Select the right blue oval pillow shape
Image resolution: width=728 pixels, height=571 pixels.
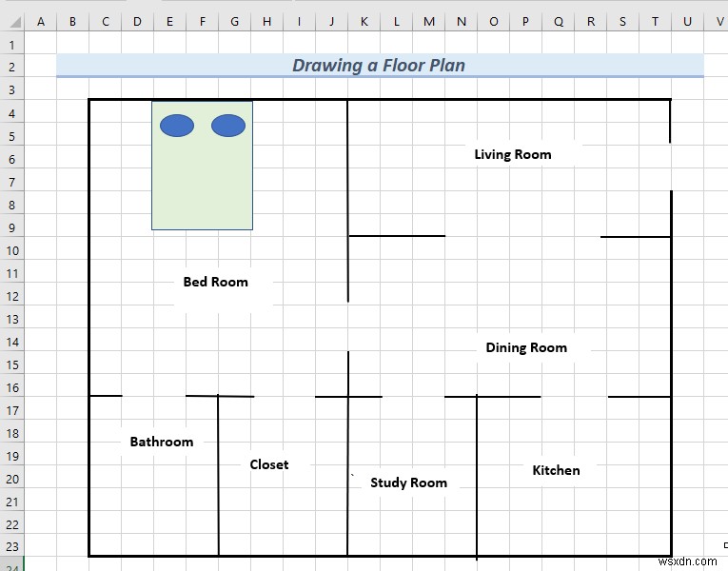tap(228, 126)
